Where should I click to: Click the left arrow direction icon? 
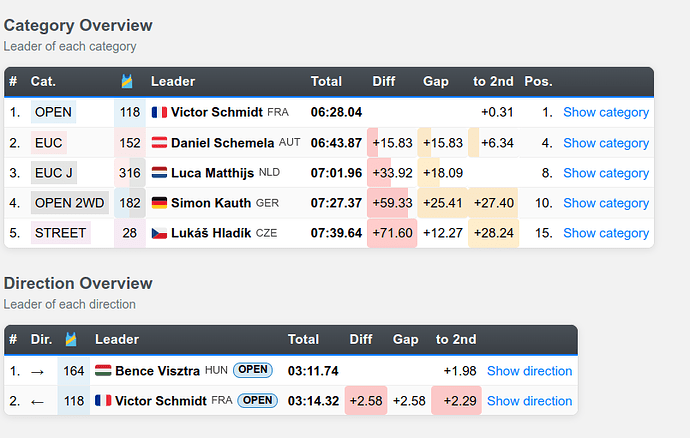[37, 402]
